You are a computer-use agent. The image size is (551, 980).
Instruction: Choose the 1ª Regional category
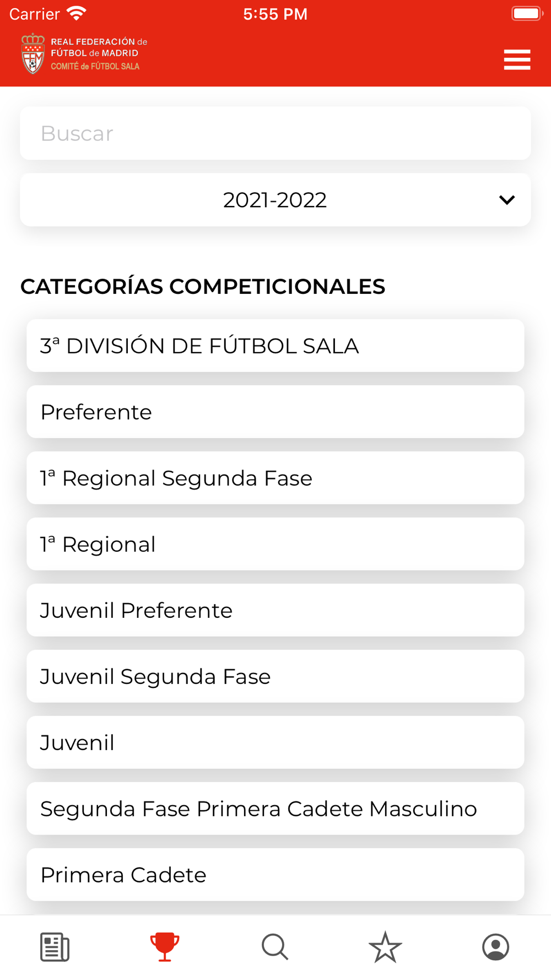point(275,544)
